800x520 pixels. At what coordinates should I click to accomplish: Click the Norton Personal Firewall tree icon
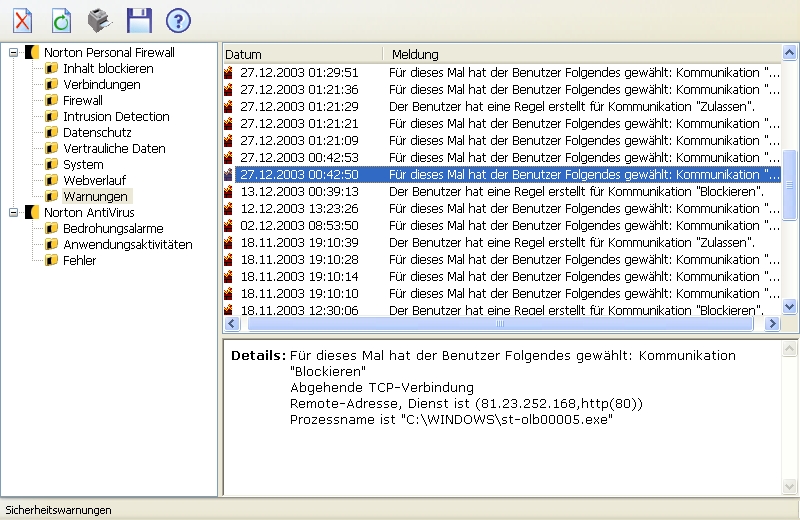click(32, 52)
